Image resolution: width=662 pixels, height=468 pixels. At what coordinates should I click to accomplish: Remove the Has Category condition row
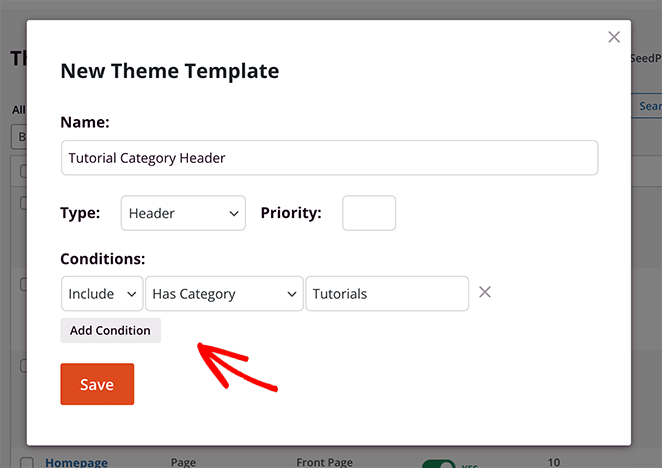pyautogui.click(x=485, y=292)
